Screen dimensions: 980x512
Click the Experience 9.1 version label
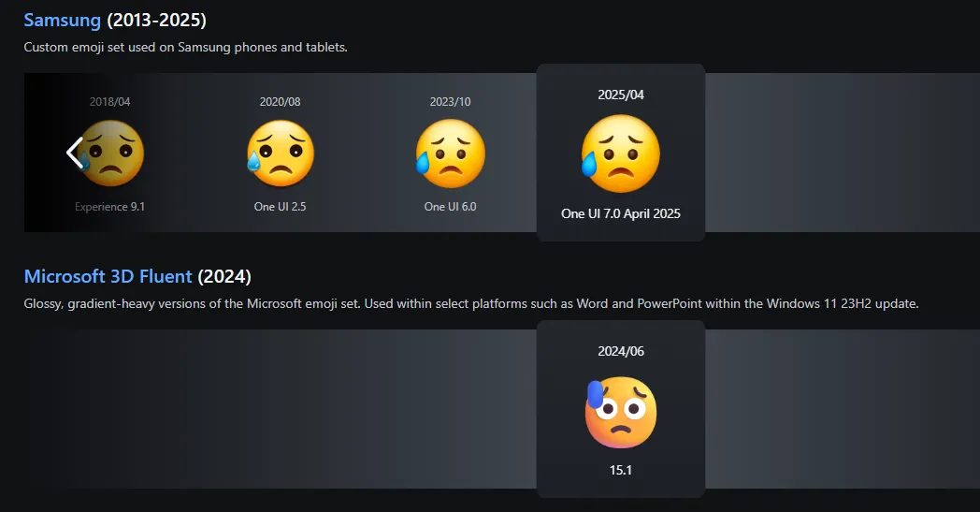pyautogui.click(x=110, y=207)
